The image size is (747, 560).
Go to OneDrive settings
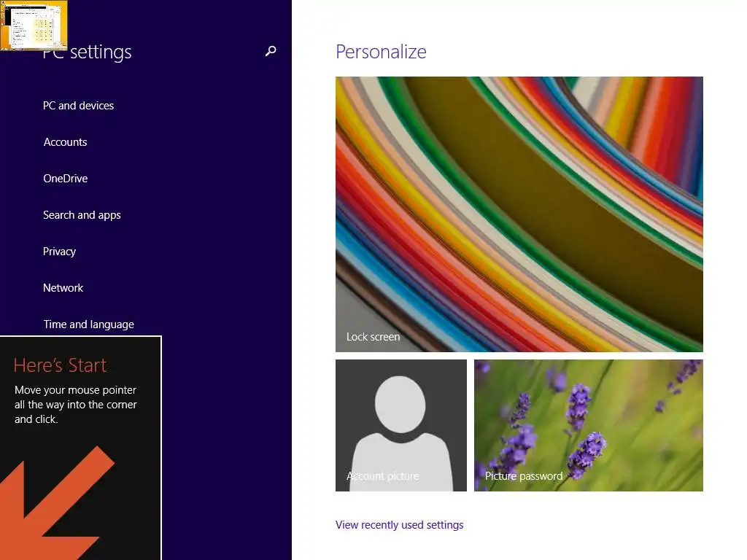[65, 179]
